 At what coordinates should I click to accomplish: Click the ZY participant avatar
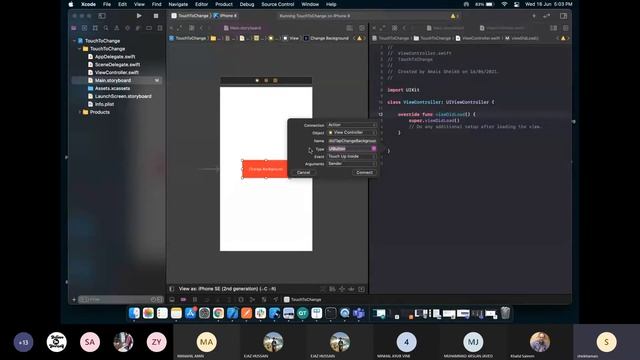click(156, 342)
